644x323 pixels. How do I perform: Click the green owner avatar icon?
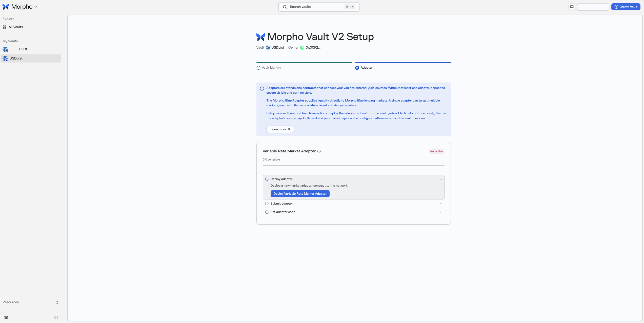point(302,48)
